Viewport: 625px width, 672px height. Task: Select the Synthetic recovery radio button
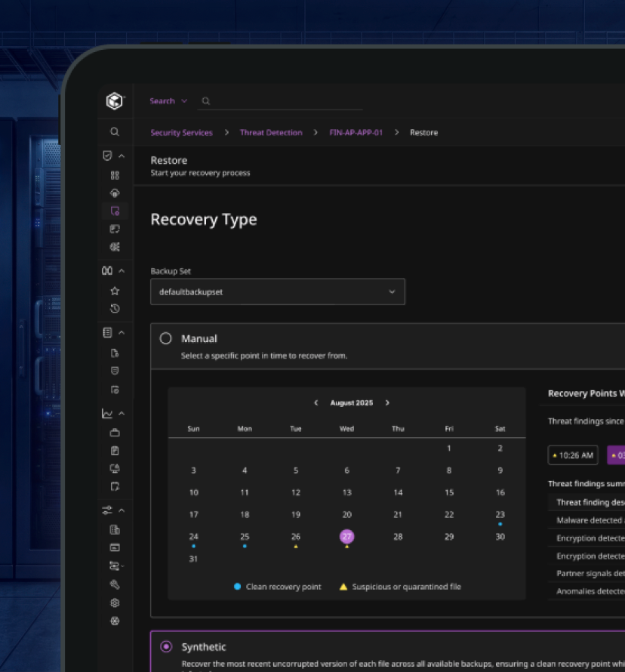coord(165,647)
